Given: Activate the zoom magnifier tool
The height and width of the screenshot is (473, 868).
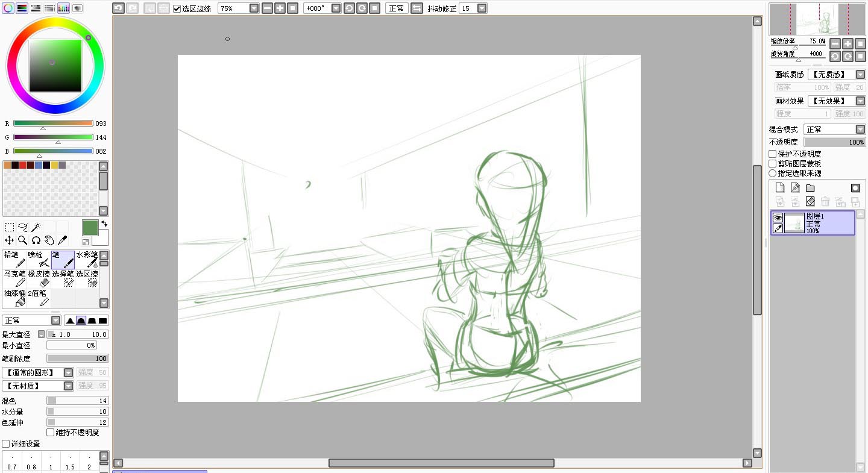Looking at the screenshot, I should (x=23, y=240).
